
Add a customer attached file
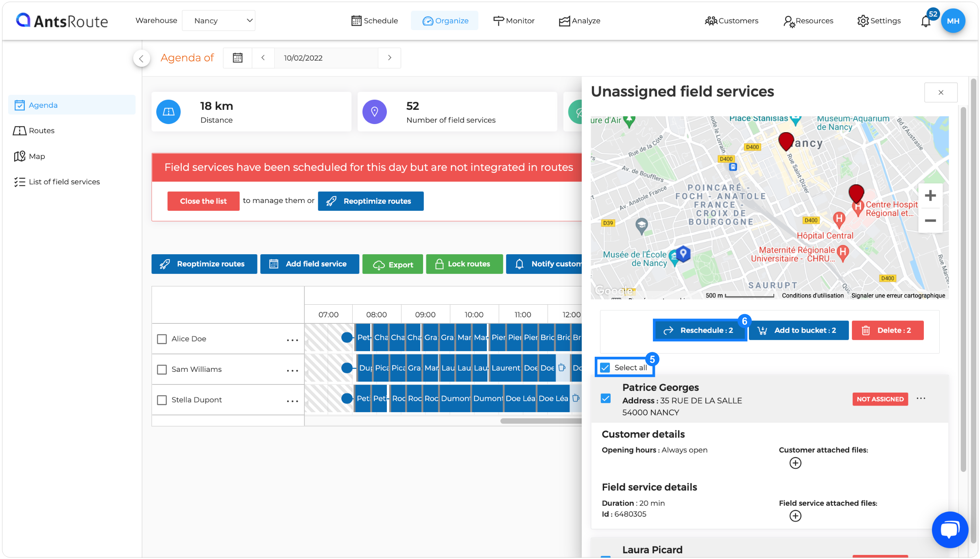(795, 463)
